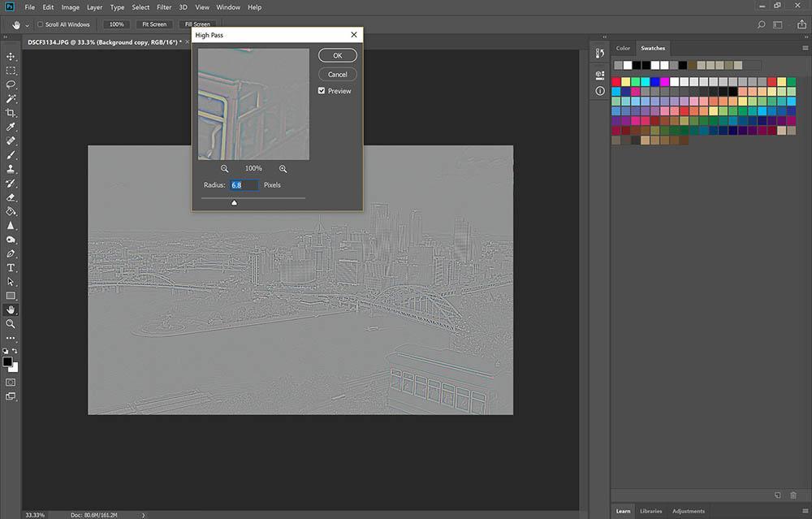Zoom in the High Pass preview
The width and height of the screenshot is (812, 519).
pos(283,168)
